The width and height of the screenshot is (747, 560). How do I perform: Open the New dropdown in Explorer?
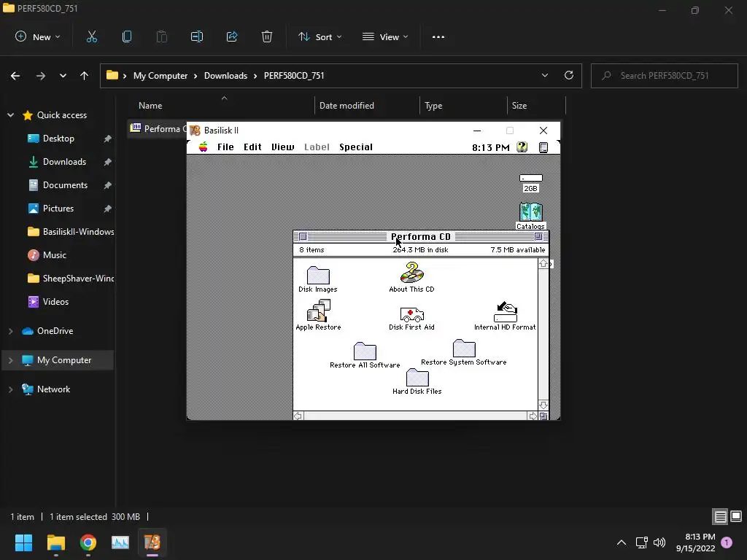point(38,36)
